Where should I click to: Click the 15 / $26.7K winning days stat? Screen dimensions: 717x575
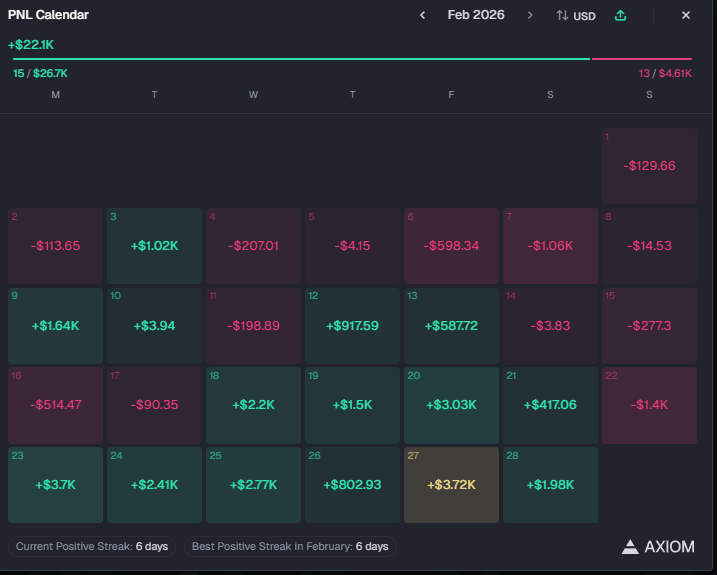click(x=40, y=73)
